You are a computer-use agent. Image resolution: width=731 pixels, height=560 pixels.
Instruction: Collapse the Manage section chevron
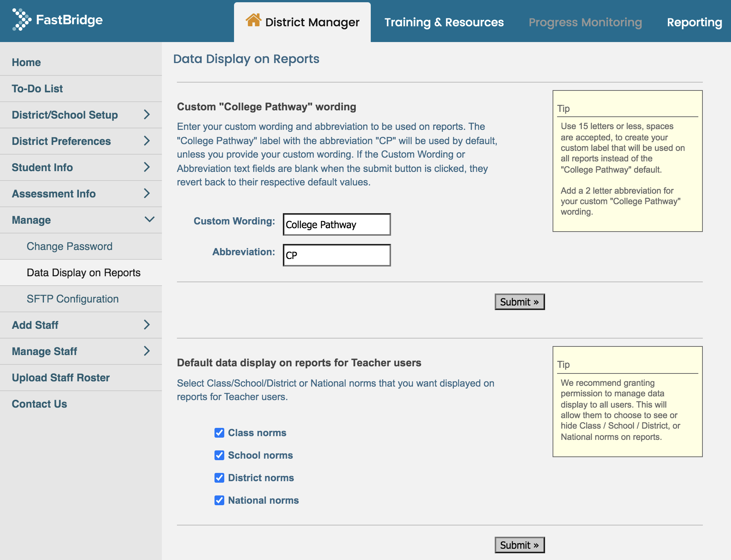[x=150, y=219]
